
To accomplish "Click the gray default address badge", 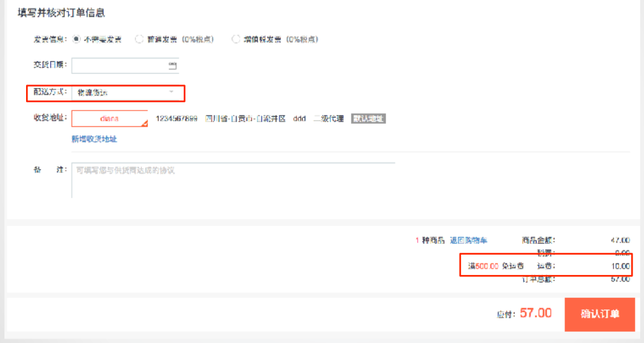I will [x=368, y=119].
